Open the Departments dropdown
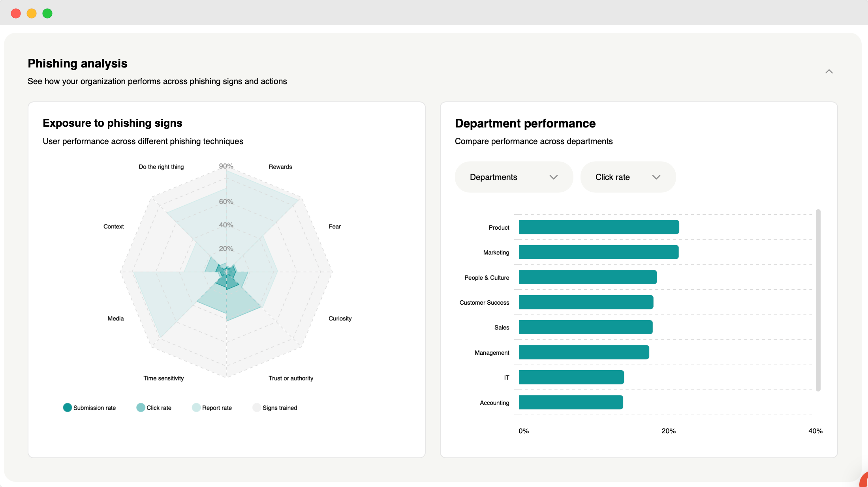This screenshot has height=487, width=868. (513, 177)
